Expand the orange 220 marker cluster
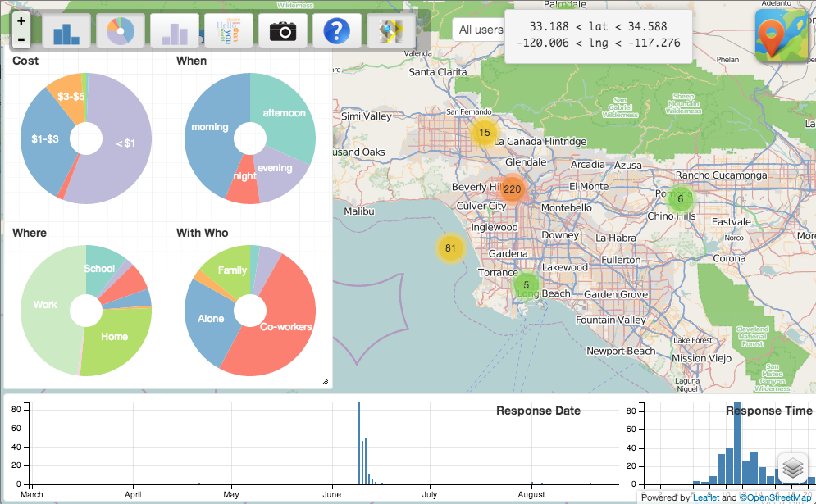This screenshot has height=504, width=816. [x=512, y=189]
